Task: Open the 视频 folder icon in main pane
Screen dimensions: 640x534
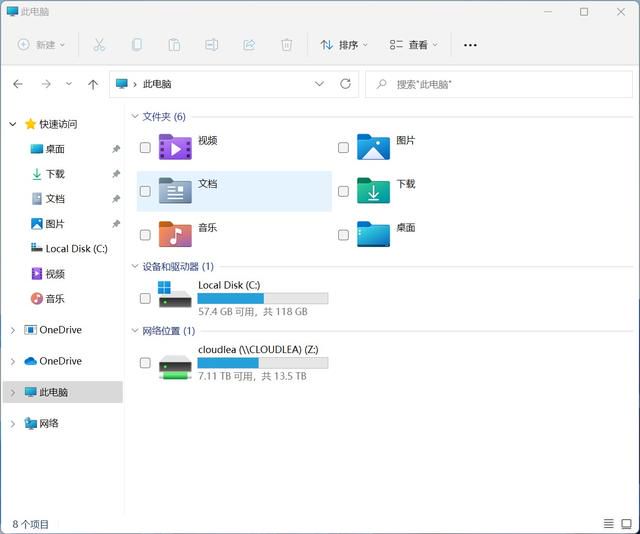Action: (x=175, y=147)
